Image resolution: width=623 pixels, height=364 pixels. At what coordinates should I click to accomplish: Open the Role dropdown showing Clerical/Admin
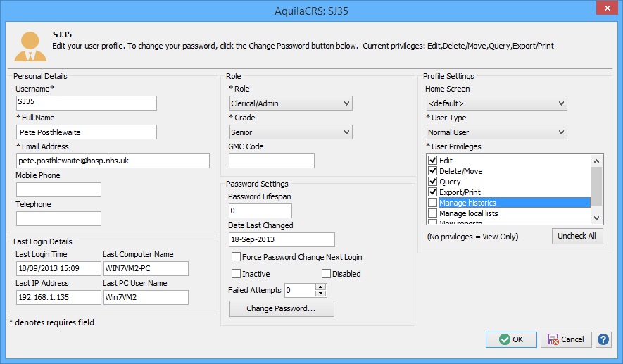tap(291, 103)
